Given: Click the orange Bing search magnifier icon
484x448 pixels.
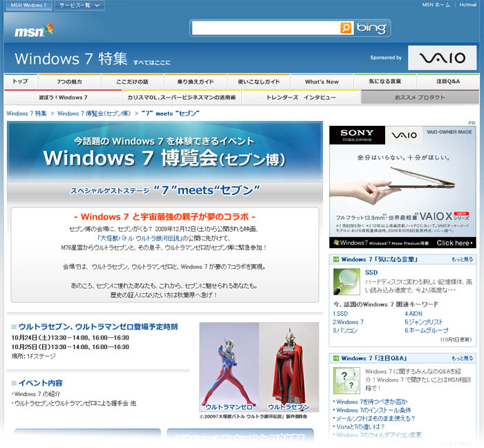Looking at the screenshot, I should click(x=346, y=28).
